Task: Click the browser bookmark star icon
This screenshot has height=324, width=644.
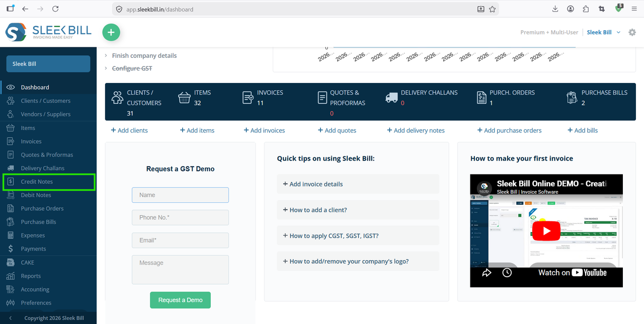Action: click(x=492, y=9)
